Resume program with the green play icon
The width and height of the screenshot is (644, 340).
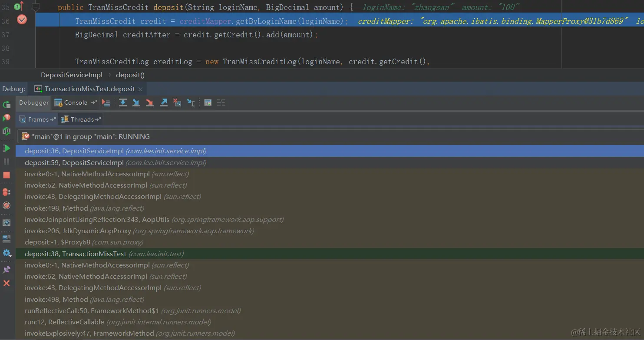pyautogui.click(x=7, y=148)
